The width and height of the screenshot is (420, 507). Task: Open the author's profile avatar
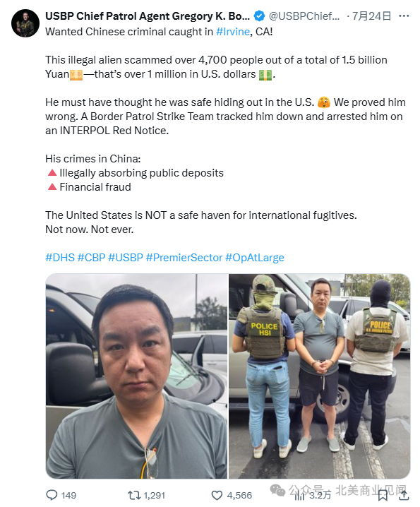pyautogui.click(x=25, y=23)
